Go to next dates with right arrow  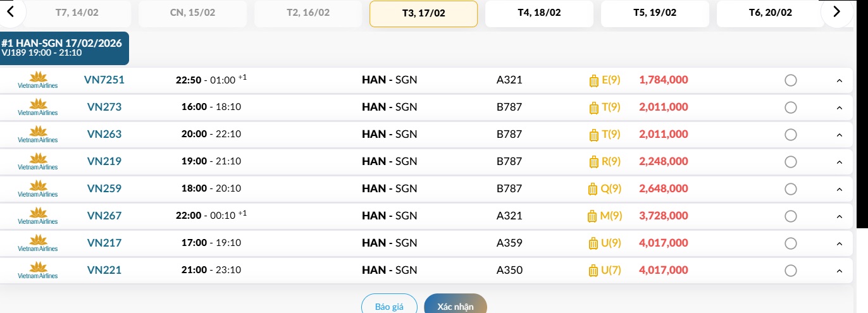coord(837,11)
